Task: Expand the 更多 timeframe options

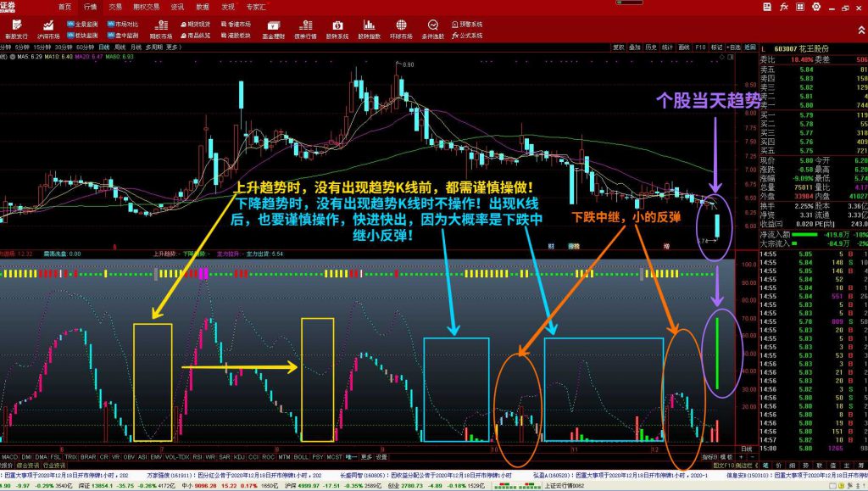Action: (x=173, y=47)
